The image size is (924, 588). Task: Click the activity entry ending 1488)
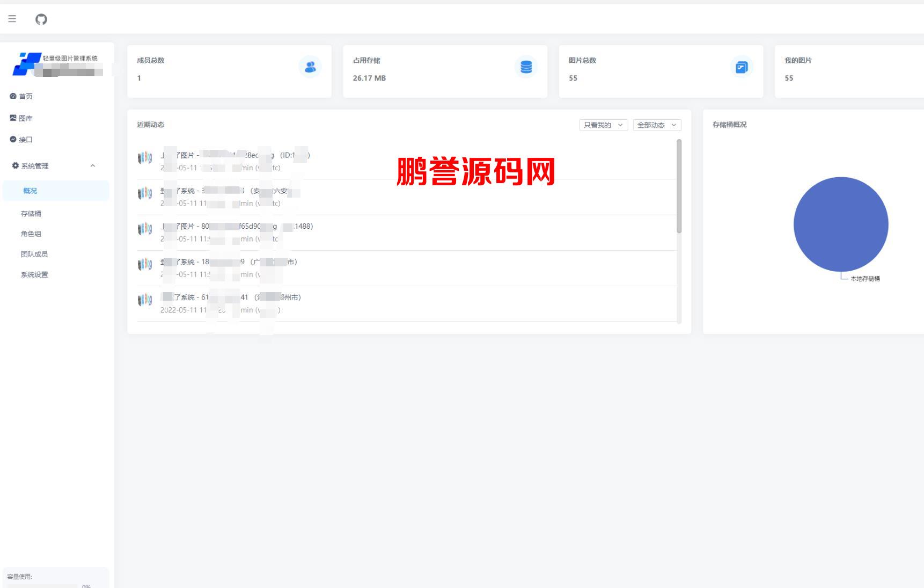(407, 233)
